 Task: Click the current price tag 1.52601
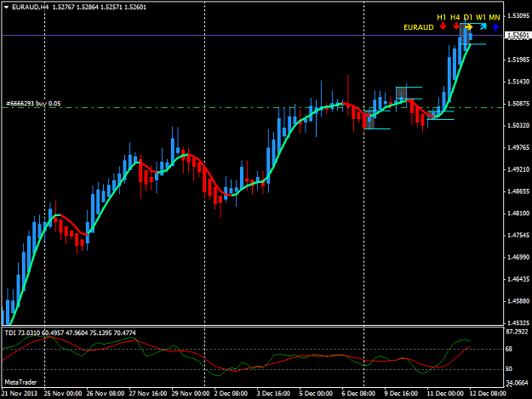tap(518, 35)
